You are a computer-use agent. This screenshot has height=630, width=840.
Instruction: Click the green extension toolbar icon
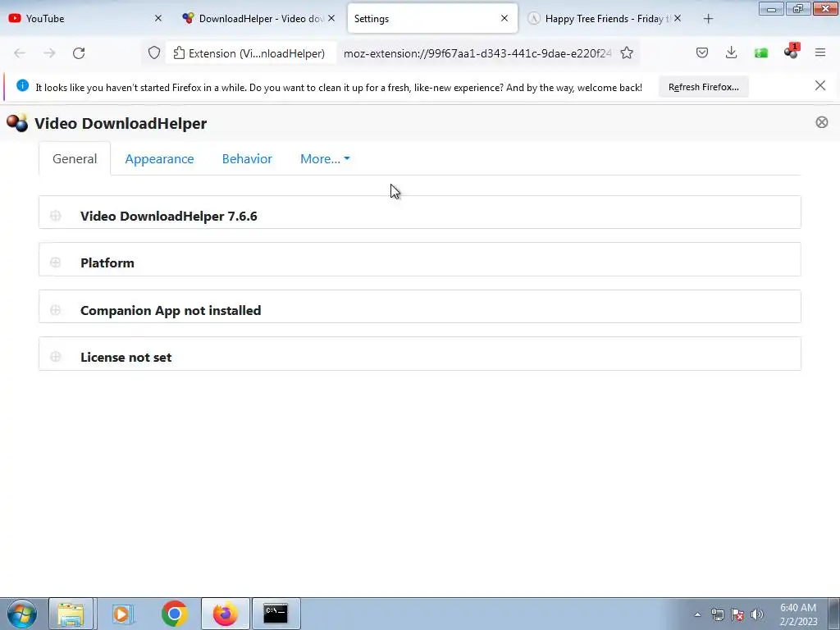click(760, 52)
